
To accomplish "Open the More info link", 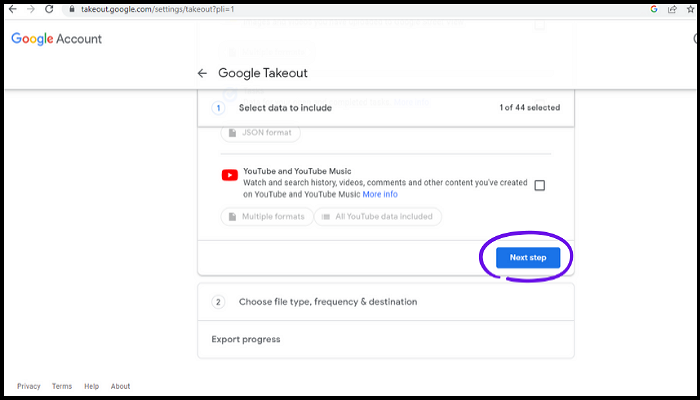I will coord(380,194).
